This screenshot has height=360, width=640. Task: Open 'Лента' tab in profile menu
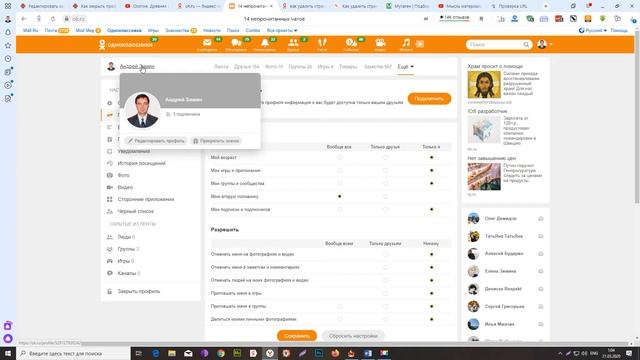[221, 67]
